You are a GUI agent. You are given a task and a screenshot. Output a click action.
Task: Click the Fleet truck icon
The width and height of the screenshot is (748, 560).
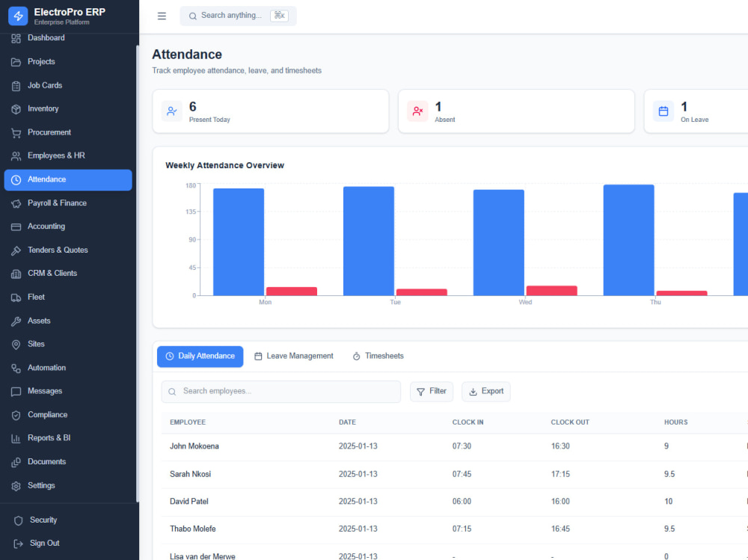16,298
